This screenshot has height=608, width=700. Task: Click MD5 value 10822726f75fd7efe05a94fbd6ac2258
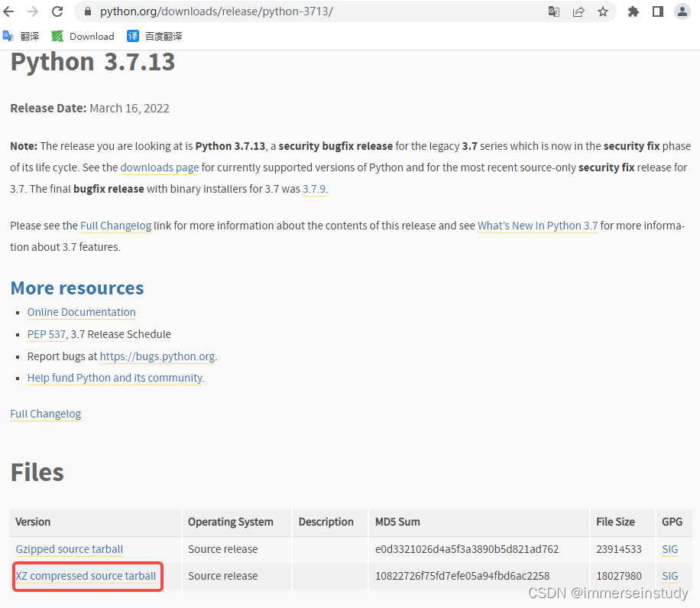[462, 576]
